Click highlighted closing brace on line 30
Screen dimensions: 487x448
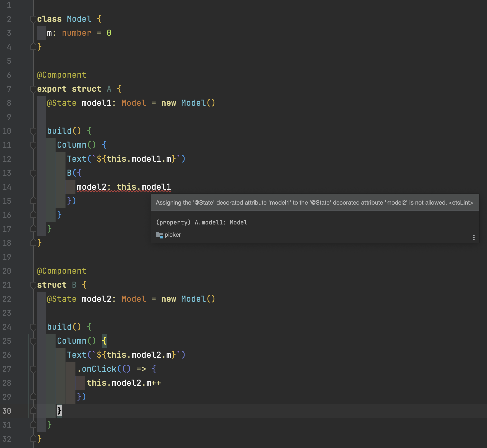[x=59, y=411]
